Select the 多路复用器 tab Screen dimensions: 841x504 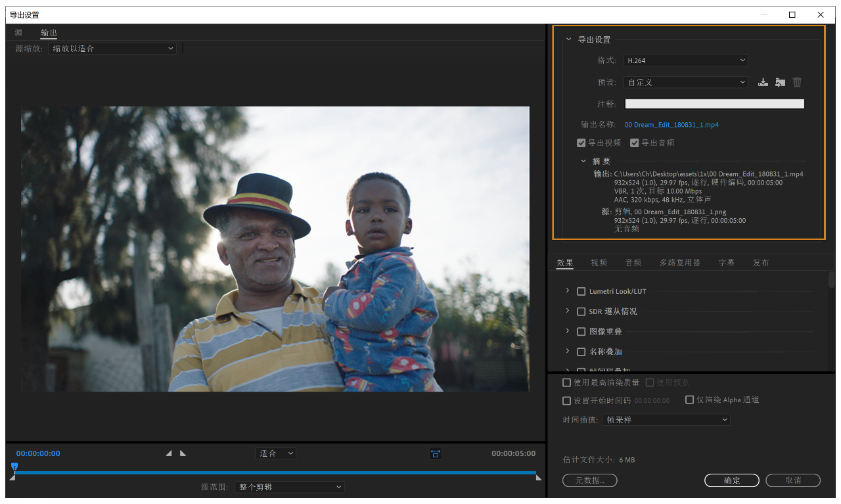[680, 263]
